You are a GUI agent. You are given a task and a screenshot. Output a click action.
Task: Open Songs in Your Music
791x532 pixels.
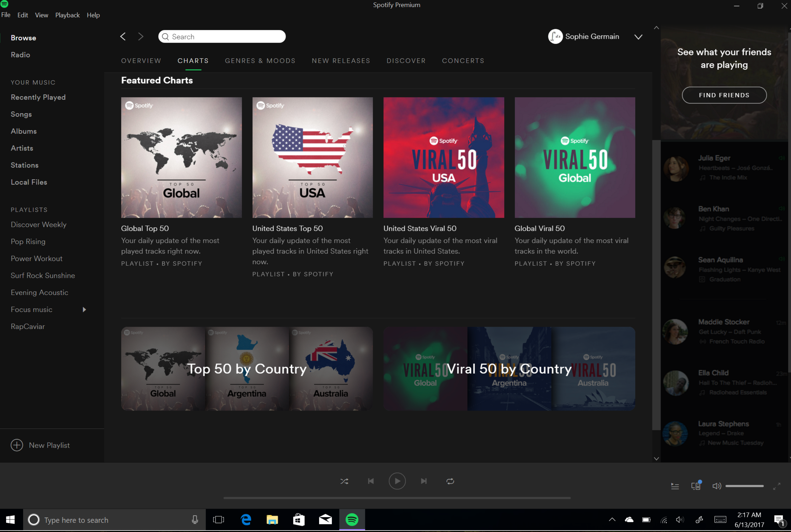tap(21, 114)
